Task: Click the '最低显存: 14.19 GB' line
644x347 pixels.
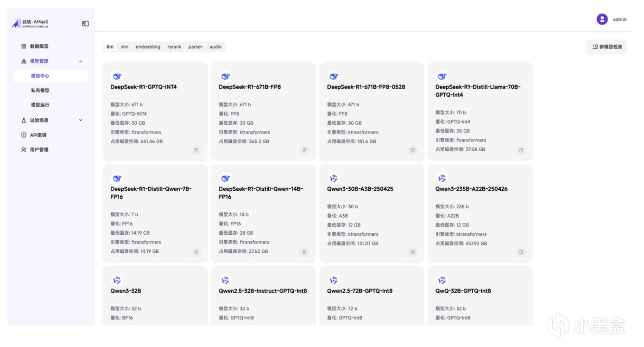Action: [x=130, y=233]
